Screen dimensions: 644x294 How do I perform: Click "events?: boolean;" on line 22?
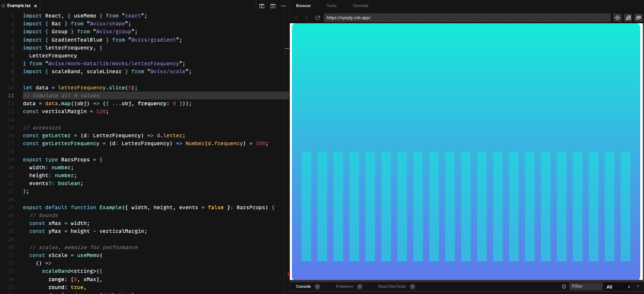coord(56,183)
